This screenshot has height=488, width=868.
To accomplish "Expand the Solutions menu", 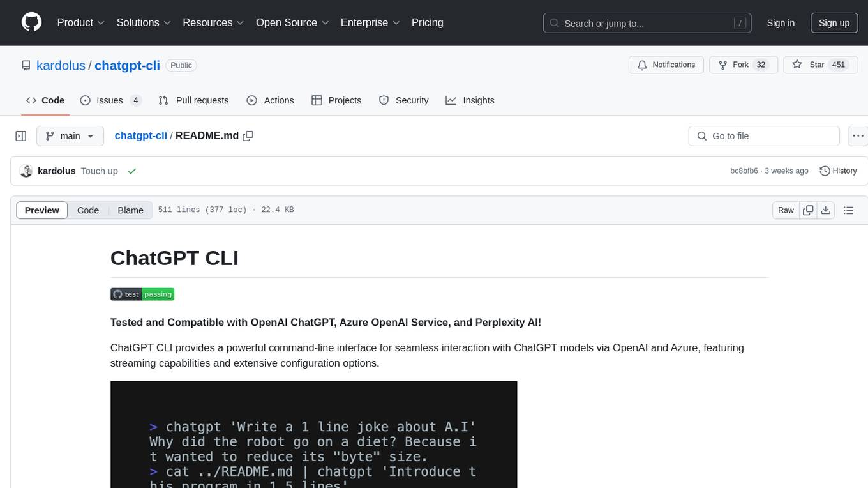I will (144, 22).
